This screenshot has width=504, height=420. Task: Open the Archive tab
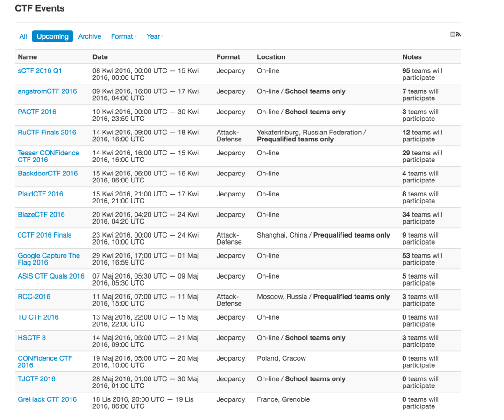coord(90,36)
